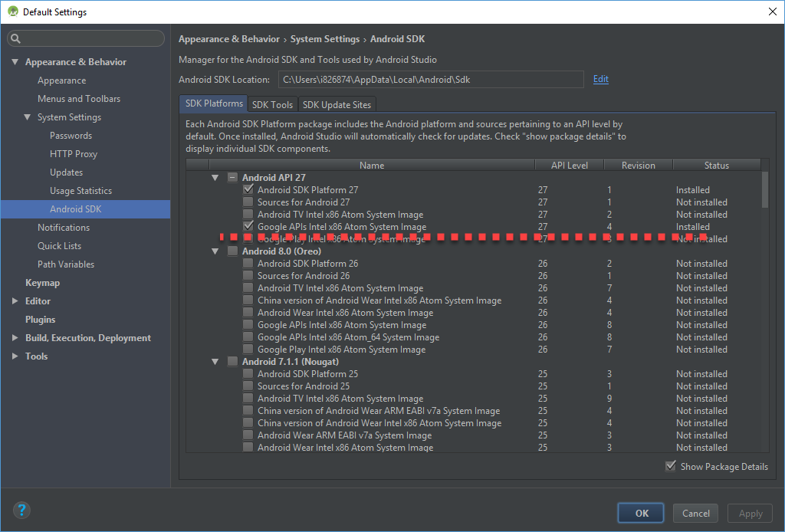Collapse Appearance & Behavior tree node
This screenshot has width=785, height=532.
[15, 61]
